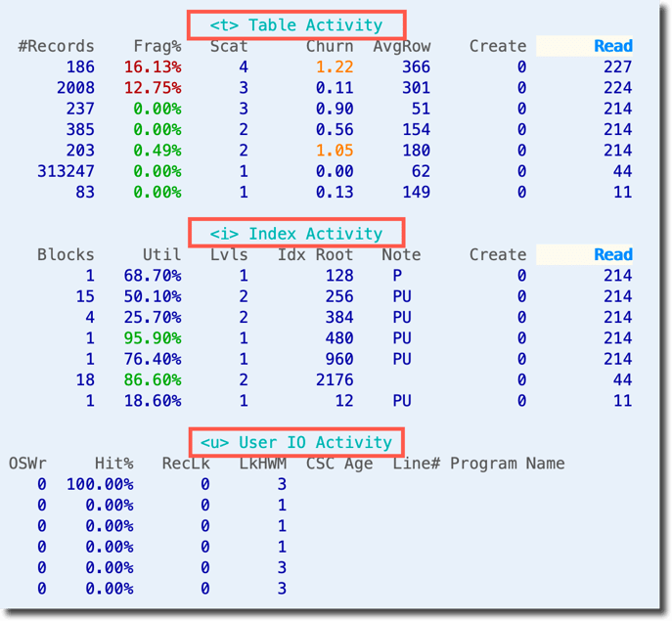This screenshot has width=672, height=621.
Task: Sort by the highlighted Read column in Table Activity
Action: click(612, 46)
